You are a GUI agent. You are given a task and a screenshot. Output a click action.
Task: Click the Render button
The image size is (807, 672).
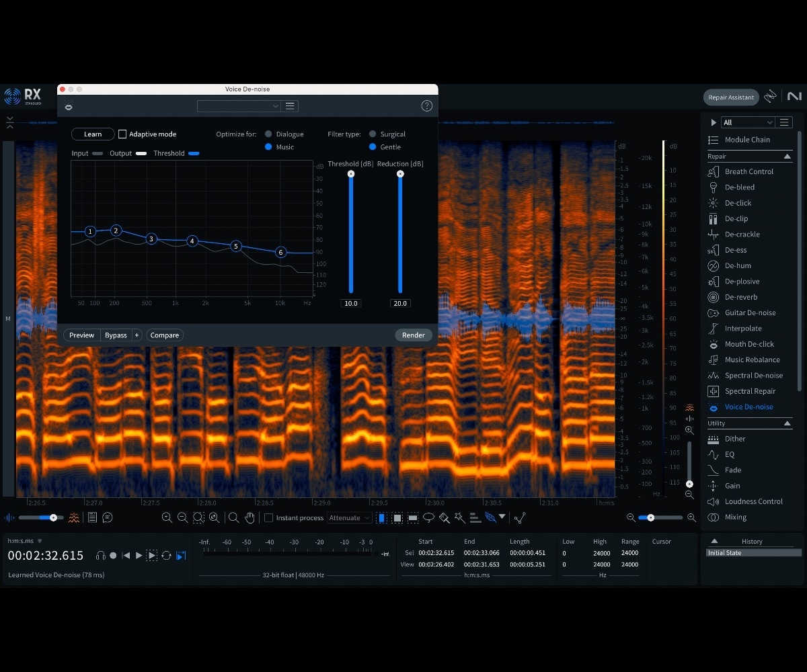pos(414,335)
